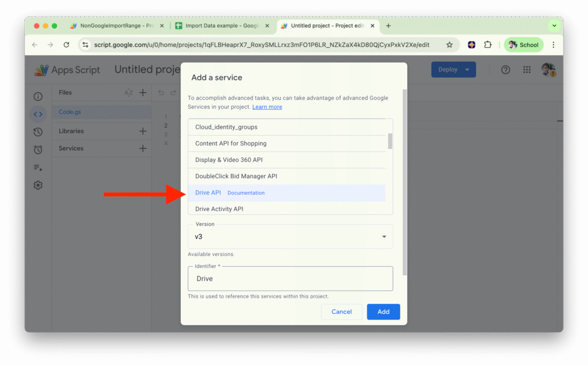This screenshot has width=588, height=365.
Task: Select the Editor code icon in sidebar
Action: pos(38,114)
